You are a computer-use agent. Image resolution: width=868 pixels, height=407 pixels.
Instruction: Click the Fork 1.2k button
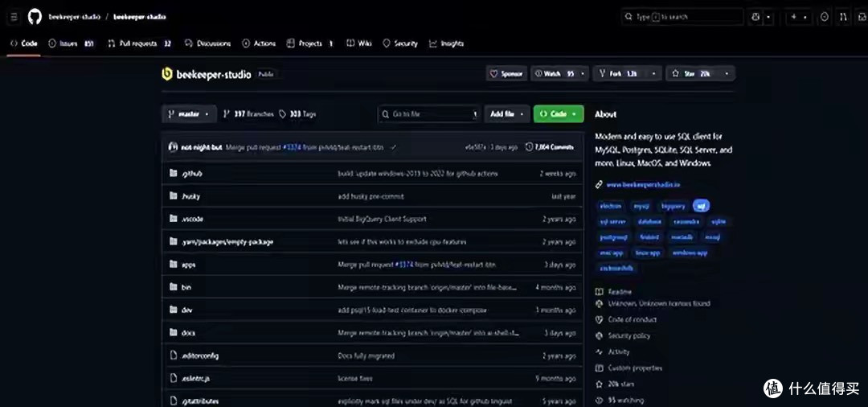tap(620, 74)
